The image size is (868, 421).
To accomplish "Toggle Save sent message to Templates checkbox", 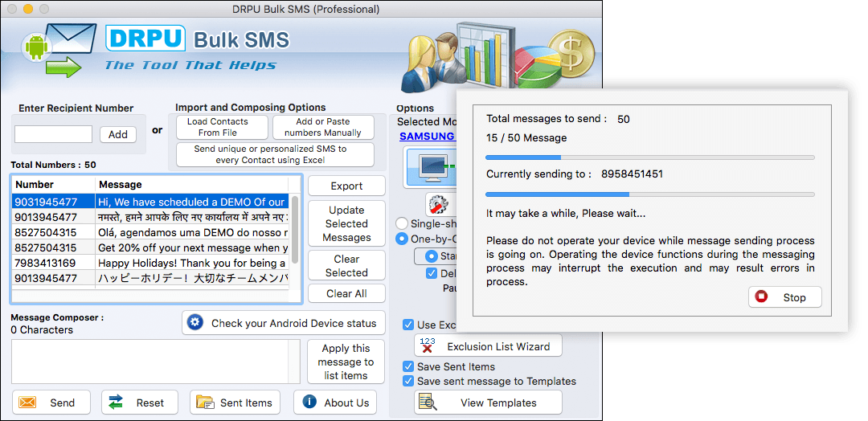I will (x=408, y=381).
